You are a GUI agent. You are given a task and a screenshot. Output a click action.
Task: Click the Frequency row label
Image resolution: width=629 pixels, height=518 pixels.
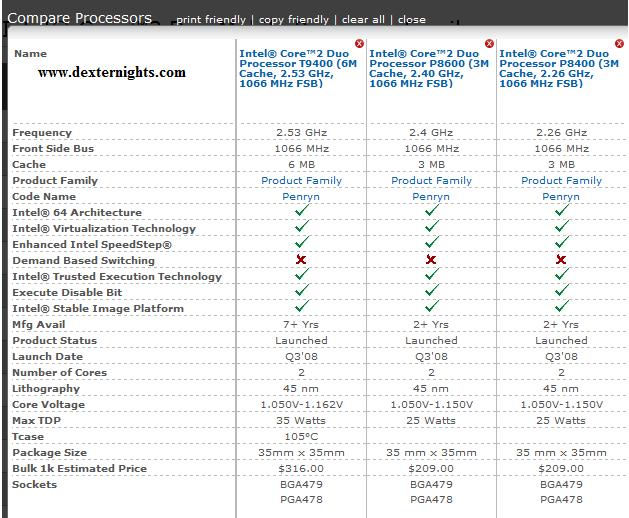click(42, 133)
